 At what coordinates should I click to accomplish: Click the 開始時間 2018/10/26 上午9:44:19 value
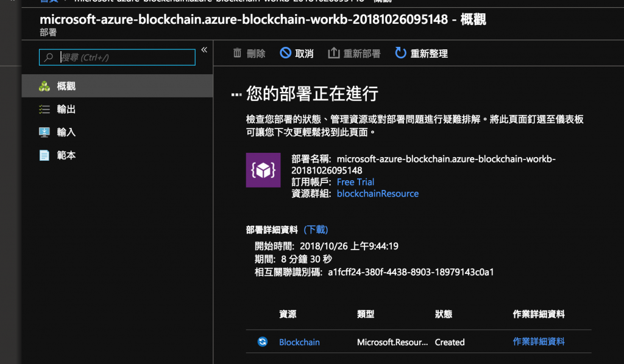pyautogui.click(x=349, y=247)
